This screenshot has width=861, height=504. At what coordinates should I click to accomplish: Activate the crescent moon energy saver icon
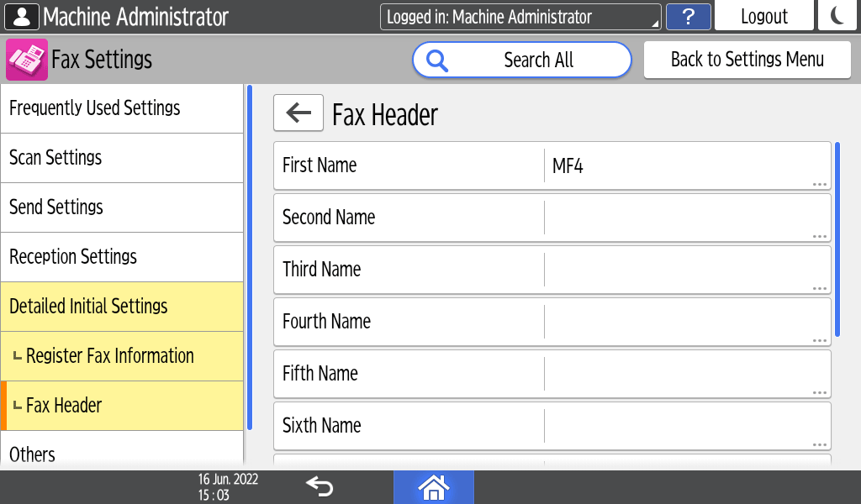(x=837, y=17)
